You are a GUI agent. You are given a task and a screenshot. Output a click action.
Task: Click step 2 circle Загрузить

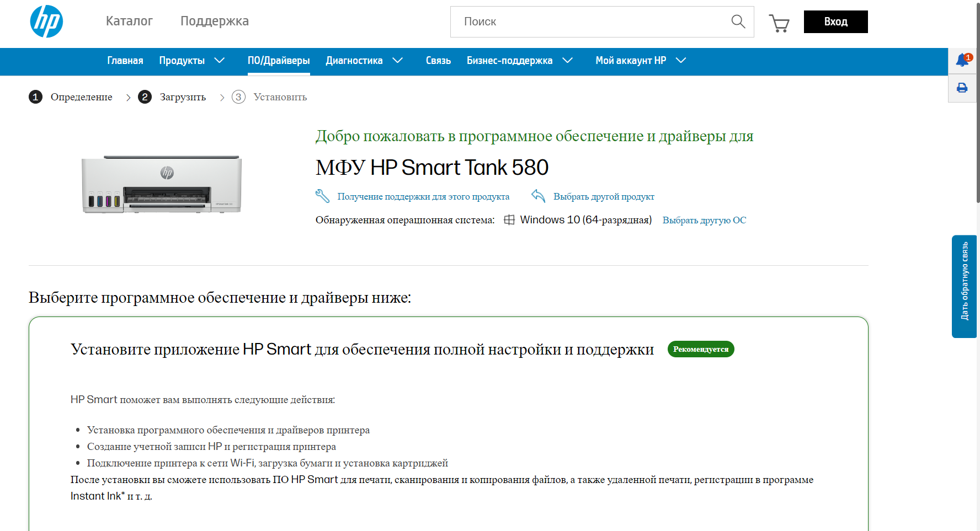click(x=145, y=97)
